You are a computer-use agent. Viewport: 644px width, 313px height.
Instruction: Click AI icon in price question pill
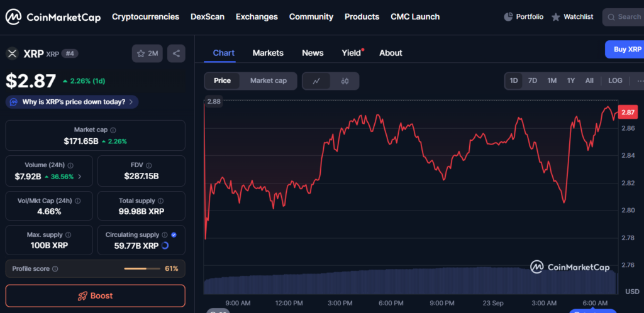pos(14,102)
